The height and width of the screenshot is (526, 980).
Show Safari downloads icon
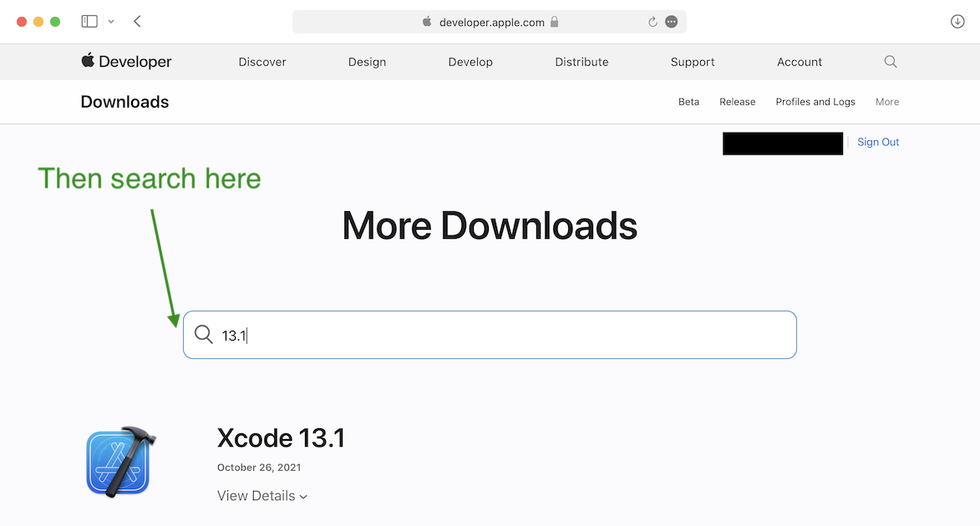point(957,21)
